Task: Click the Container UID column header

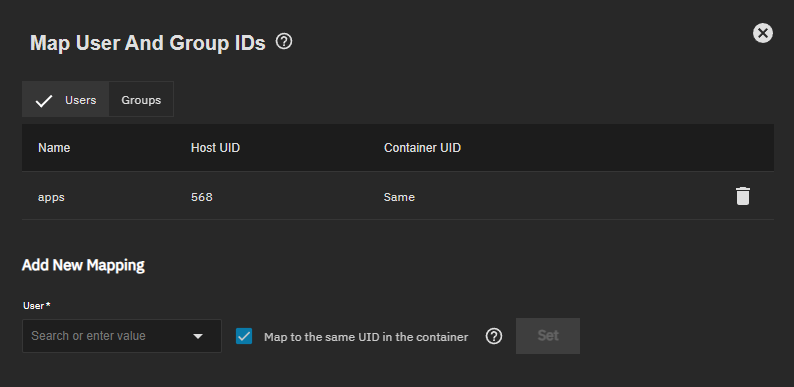Action: tap(422, 148)
